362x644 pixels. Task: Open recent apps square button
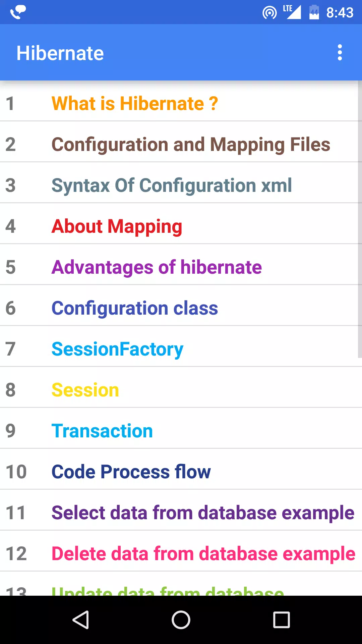pos(281,620)
